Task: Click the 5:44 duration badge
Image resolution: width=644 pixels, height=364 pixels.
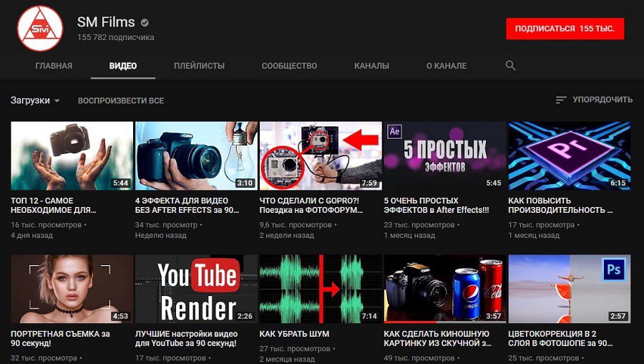Action: [121, 183]
